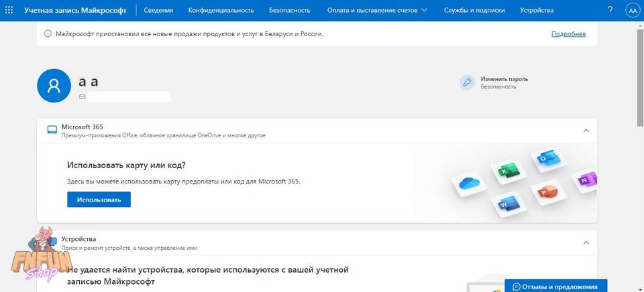Click the Устройства card heading

pos(78,238)
